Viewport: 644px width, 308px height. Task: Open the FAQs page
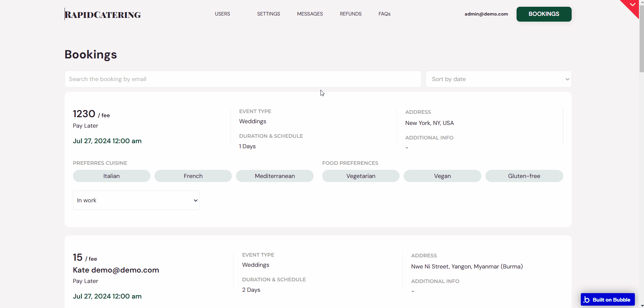tap(384, 14)
